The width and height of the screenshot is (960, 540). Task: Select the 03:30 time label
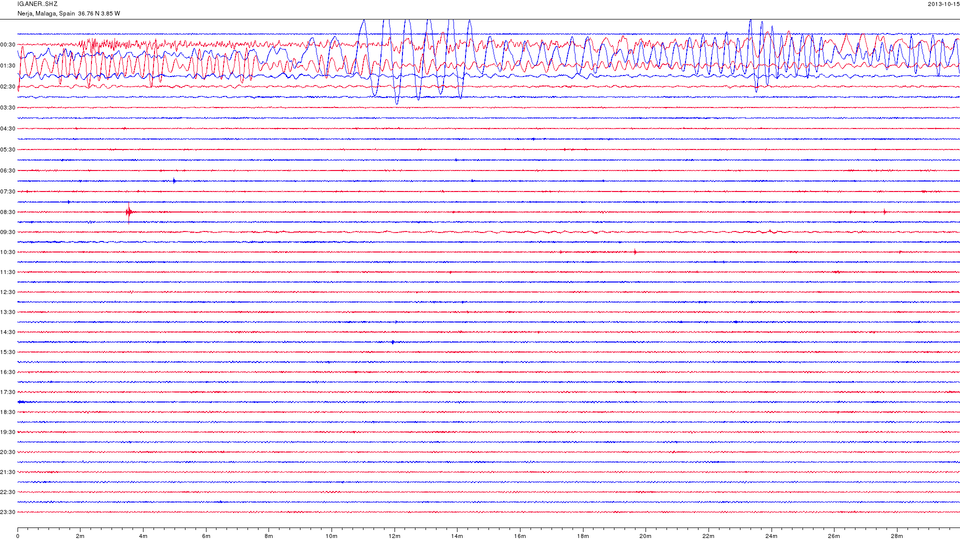(8, 108)
